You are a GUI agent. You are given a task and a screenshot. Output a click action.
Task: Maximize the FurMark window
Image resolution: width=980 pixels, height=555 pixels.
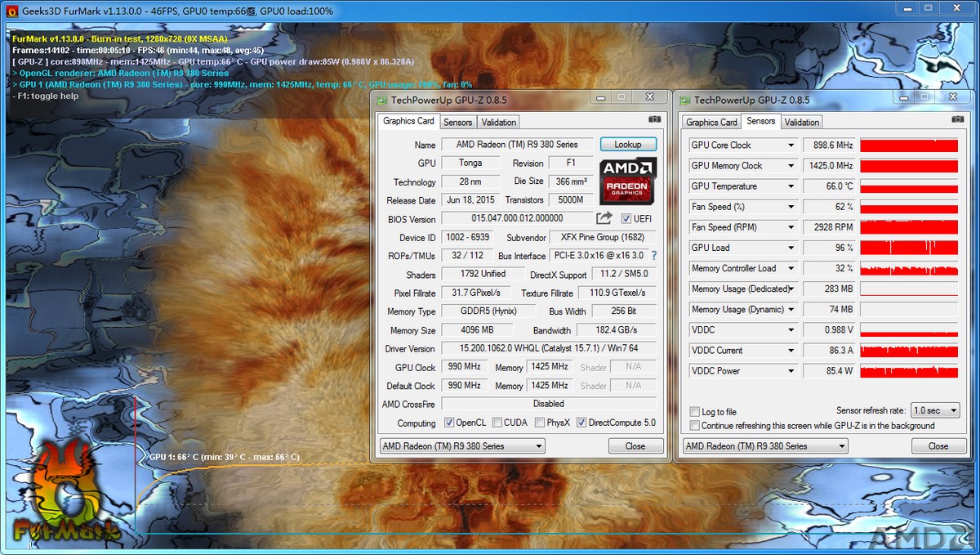(x=929, y=7)
